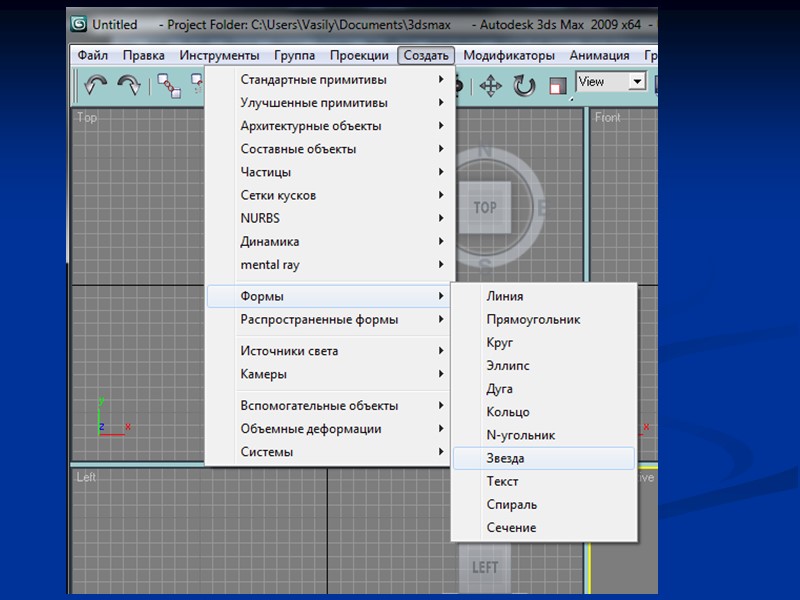Activate the Select and Link tool
The image size is (800, 600).
[169, 86]
